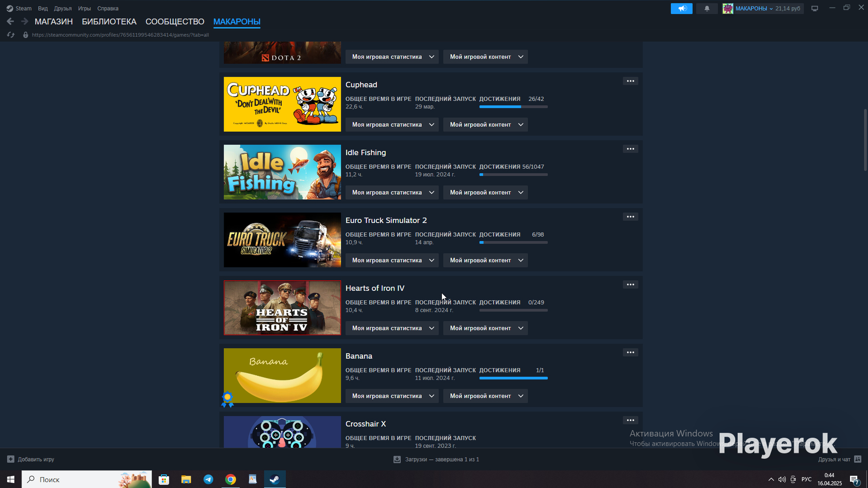Click the Steam logo in the menu bar

tap(10, 8)
